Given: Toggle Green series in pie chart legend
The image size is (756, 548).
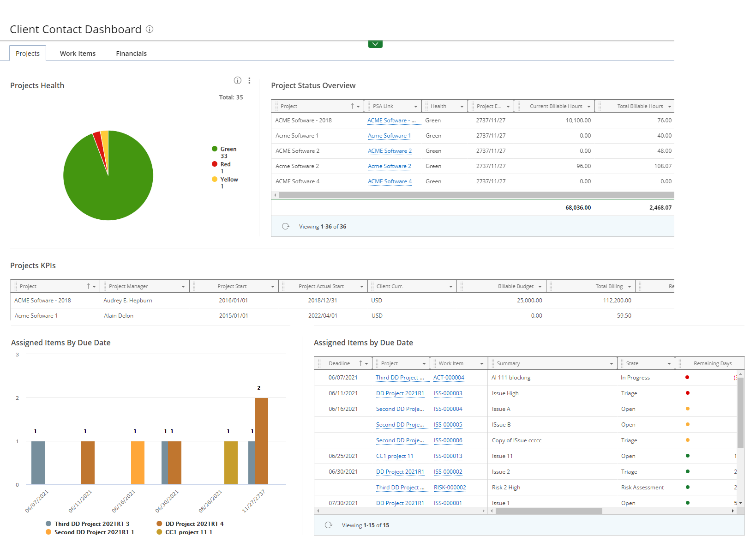Looking at the screenshot, I should 228,149.
